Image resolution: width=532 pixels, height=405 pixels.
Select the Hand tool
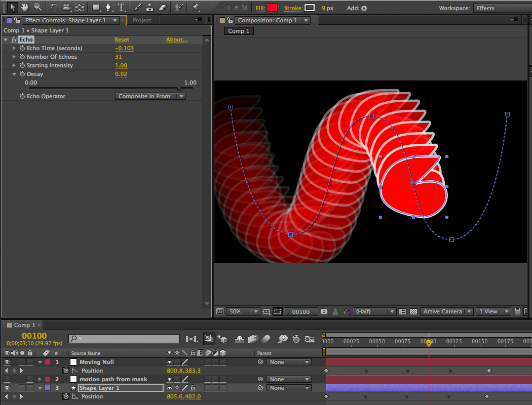pos(24,8)
